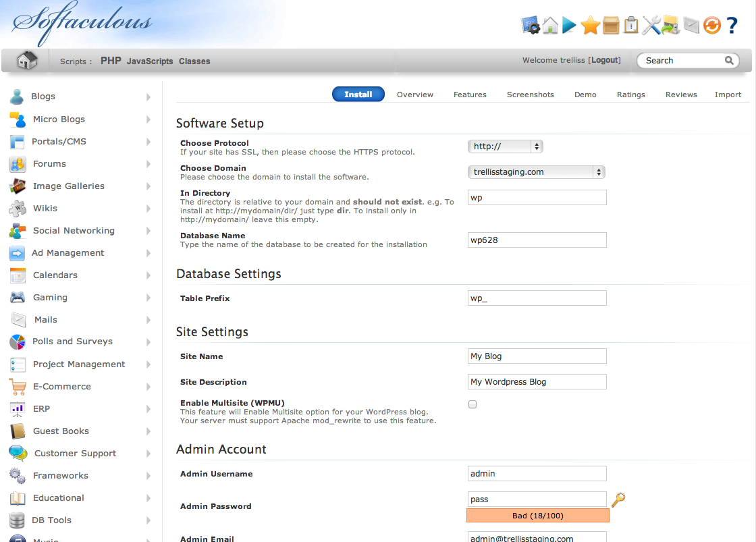Click the blue Install button
The width and height of the screenshot is (756, 542).
point(358,94)
